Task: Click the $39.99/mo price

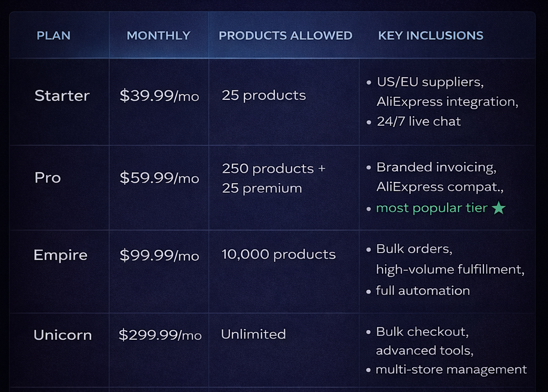Action: coord(159,96)
